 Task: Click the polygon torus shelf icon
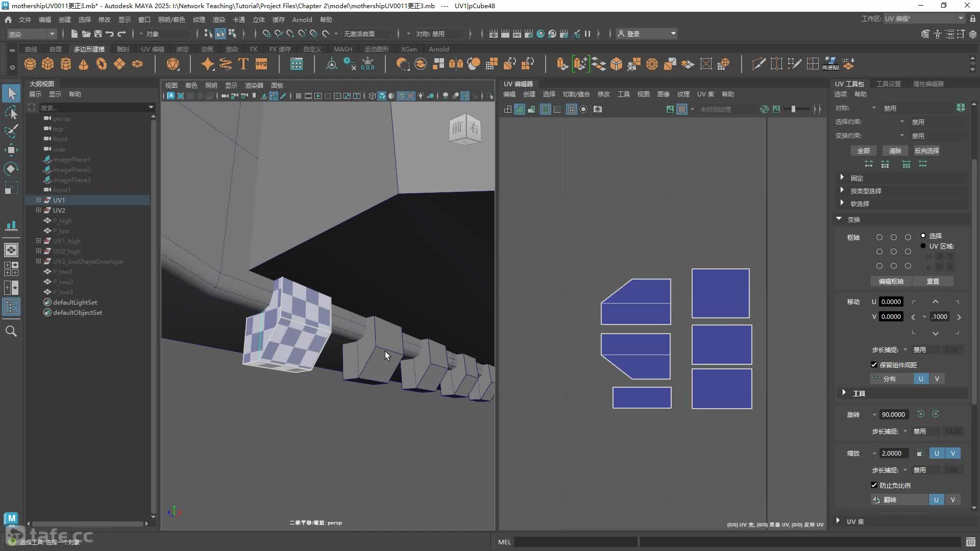[x=102, y=64]
